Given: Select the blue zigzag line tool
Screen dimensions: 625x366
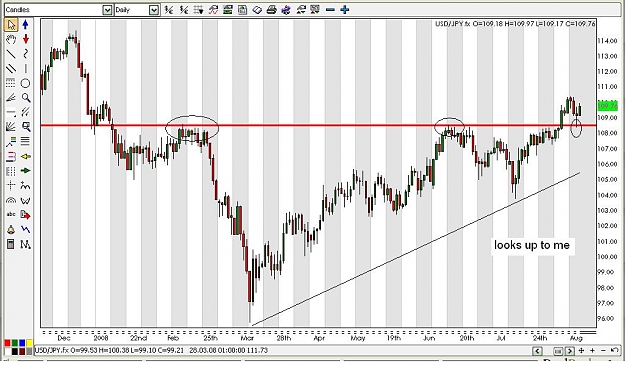Looking at the screenshot, I should [x=26, y=230].
